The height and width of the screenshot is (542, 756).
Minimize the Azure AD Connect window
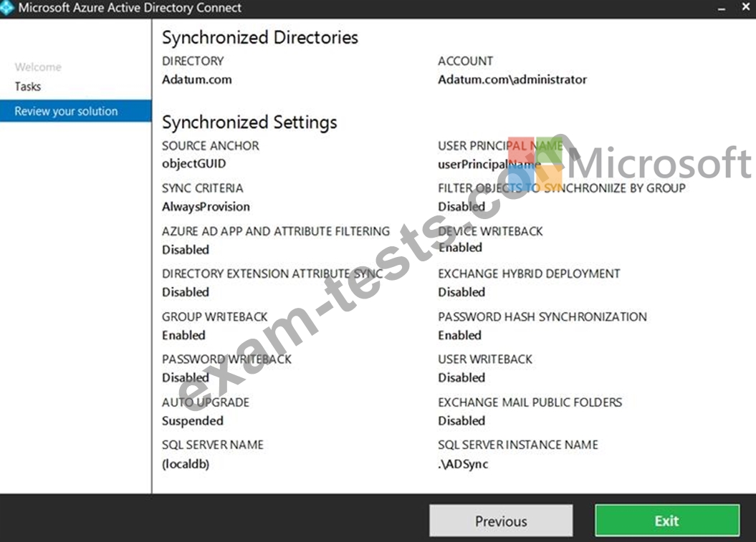pos(722,9)
